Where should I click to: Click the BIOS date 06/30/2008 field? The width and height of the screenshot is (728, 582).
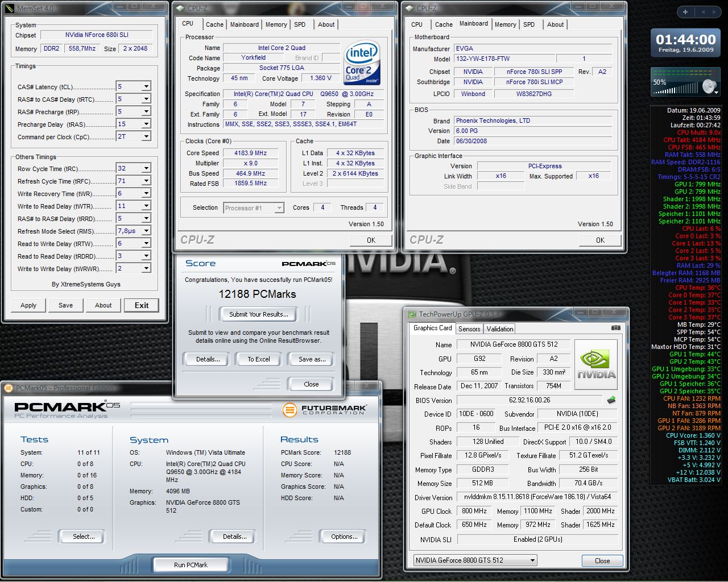532,141
